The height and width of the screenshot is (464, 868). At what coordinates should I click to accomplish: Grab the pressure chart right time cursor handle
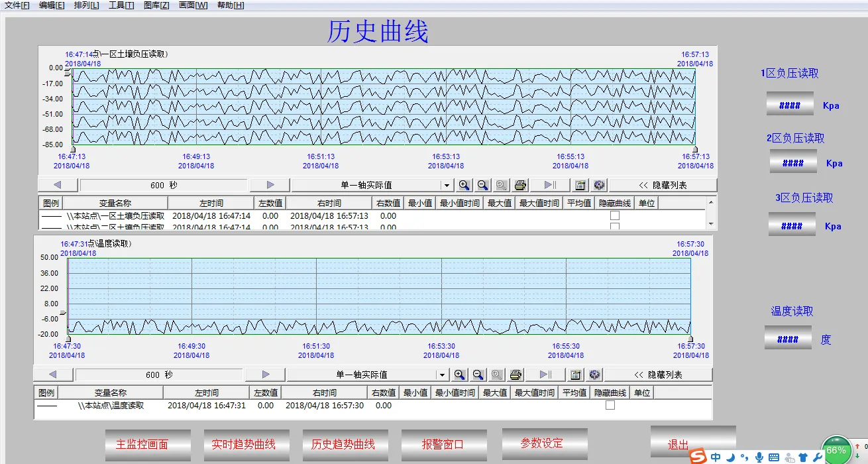695,150
